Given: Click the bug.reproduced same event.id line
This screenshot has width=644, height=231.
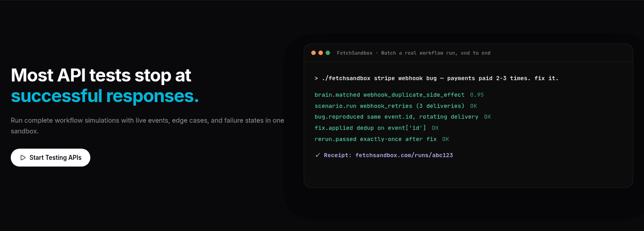Looking at the screenshot, I should [x=403, y=117].
